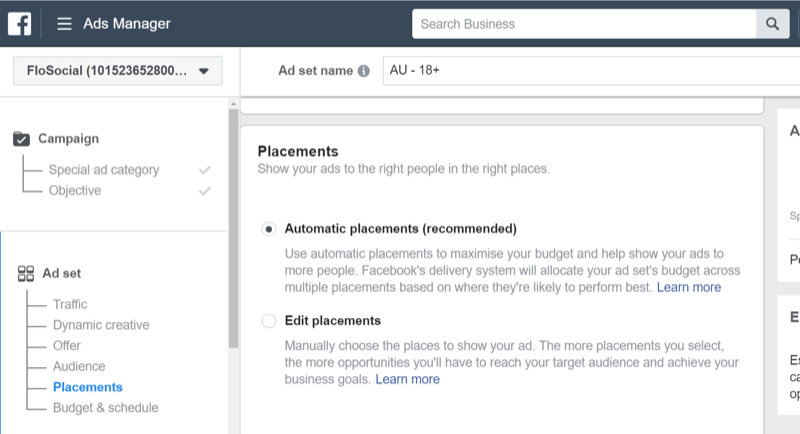The width and height of the screenshot is (800, 434).
Task: Select Edit placements radio option
Action: coord(268,321)
